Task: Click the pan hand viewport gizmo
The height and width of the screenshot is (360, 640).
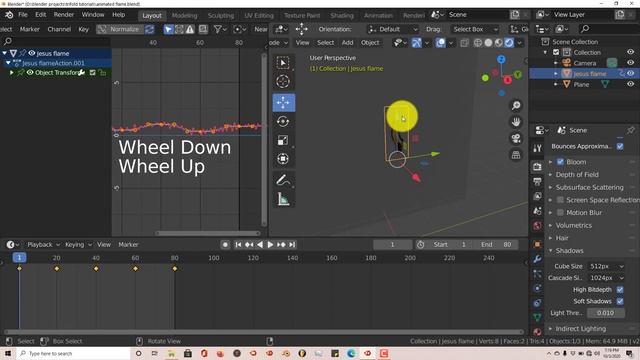Action: pos(516,122)
